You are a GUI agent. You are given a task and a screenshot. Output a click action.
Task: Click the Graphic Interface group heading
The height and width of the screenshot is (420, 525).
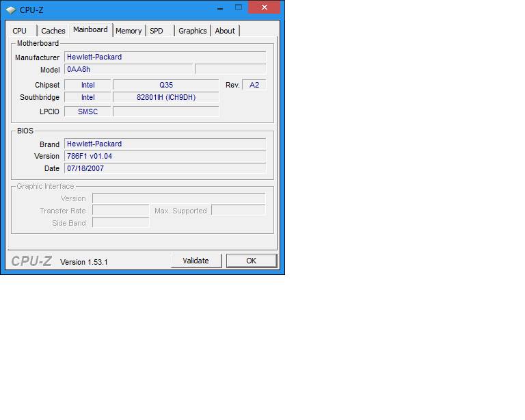click(45, 186)
